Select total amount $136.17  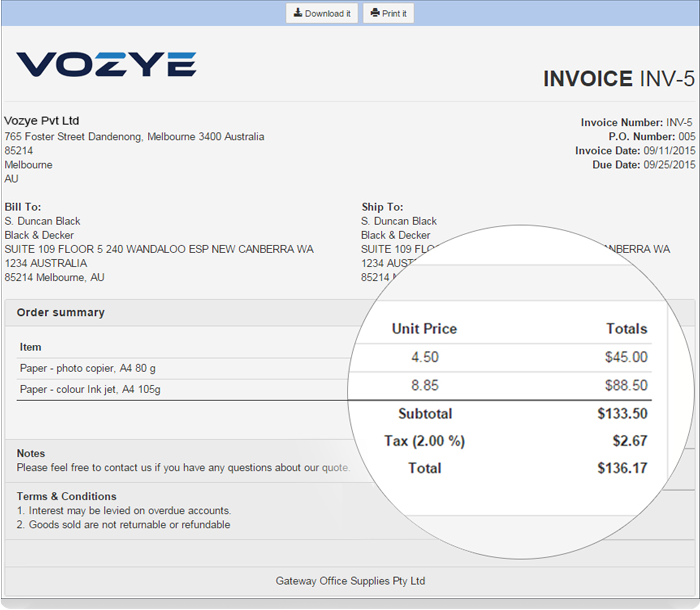pos(623,468)
